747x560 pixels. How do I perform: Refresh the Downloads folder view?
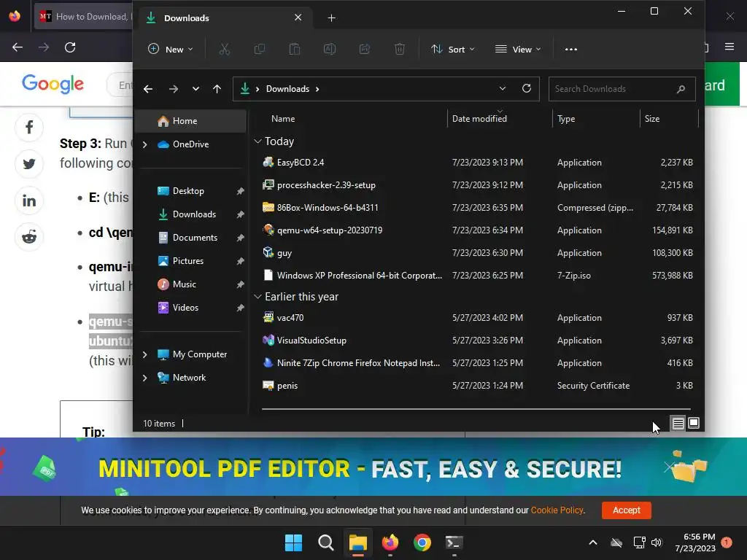[527, 88]
